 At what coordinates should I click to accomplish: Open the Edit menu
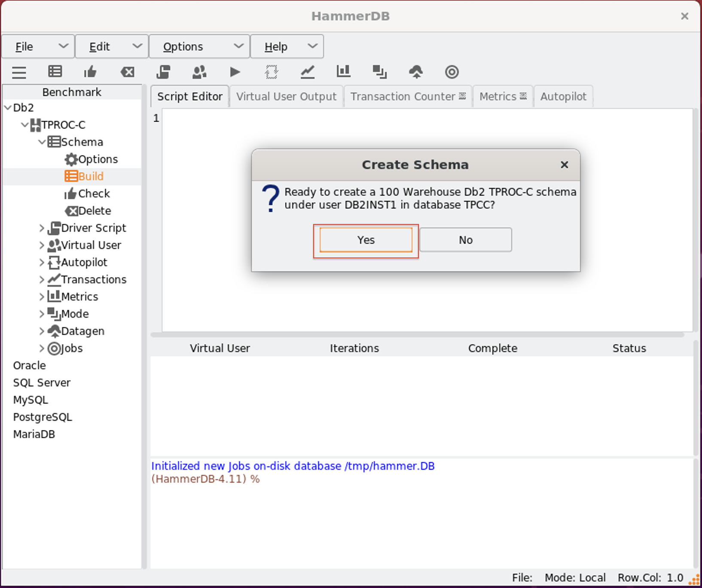click(112, 46)
